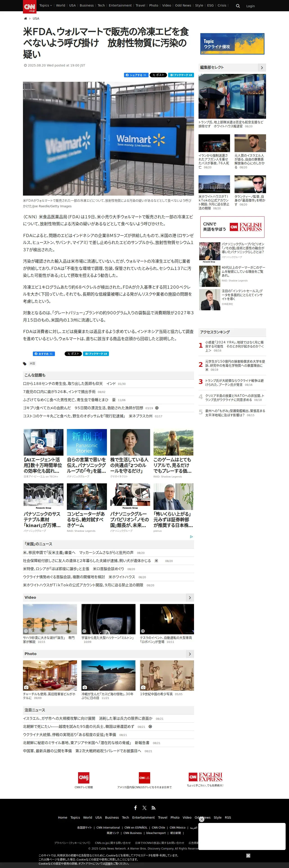Open CNN English Express banner
Image resolution: width=289 pixels, height=868 pixels.
[x=232, y=227]
